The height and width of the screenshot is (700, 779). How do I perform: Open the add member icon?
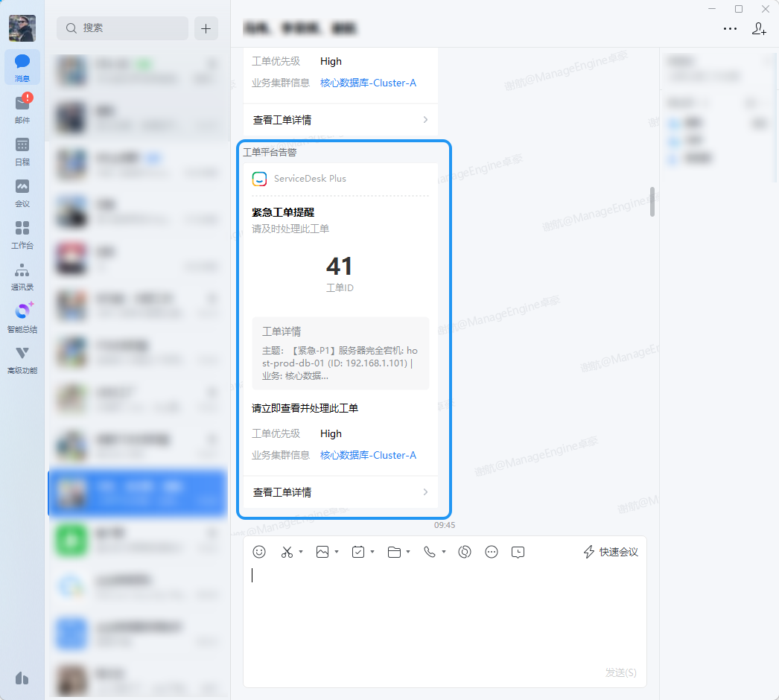pyautogui.click(x=759, y=28)
